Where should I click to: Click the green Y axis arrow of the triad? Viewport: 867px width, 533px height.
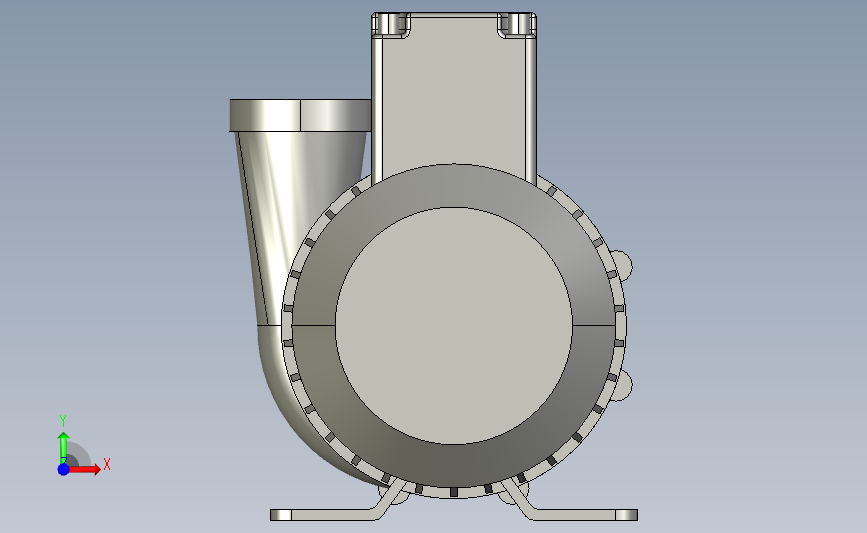64,447
